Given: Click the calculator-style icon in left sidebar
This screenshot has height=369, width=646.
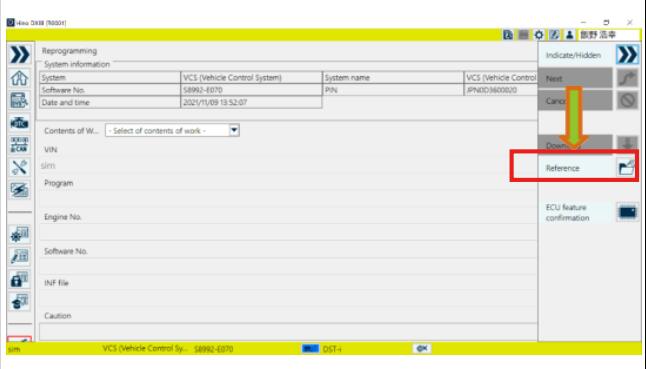Looking at the screenshot, I should pos(19,100).
